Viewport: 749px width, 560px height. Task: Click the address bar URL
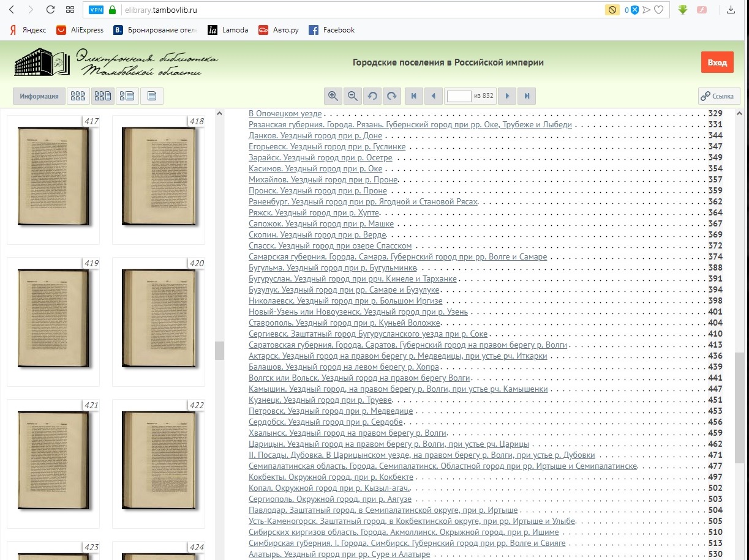click(160, 10)
